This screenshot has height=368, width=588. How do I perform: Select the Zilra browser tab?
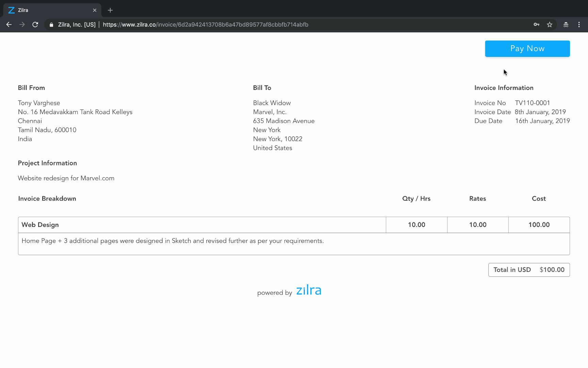pyautogui.click(x=52, y=10)
